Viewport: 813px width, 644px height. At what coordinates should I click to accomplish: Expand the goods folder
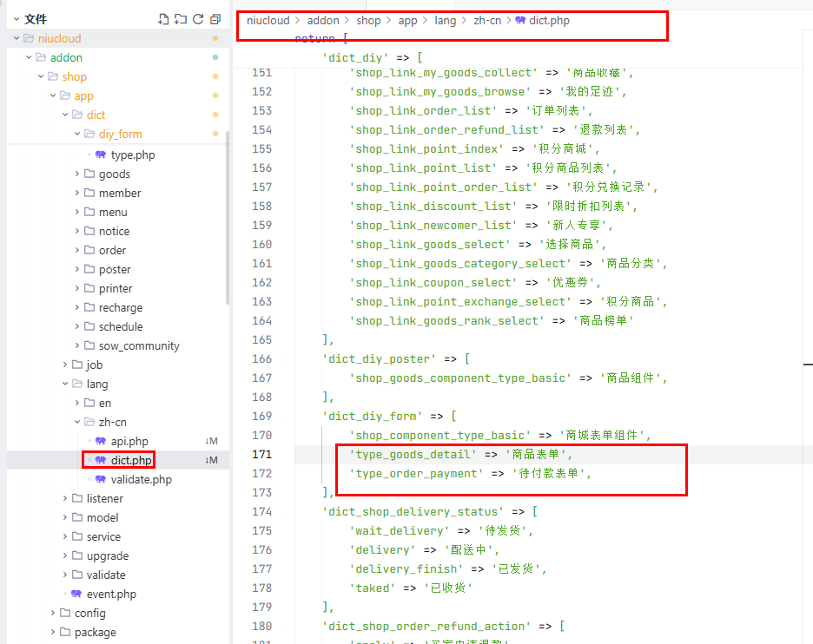point(114,174)
